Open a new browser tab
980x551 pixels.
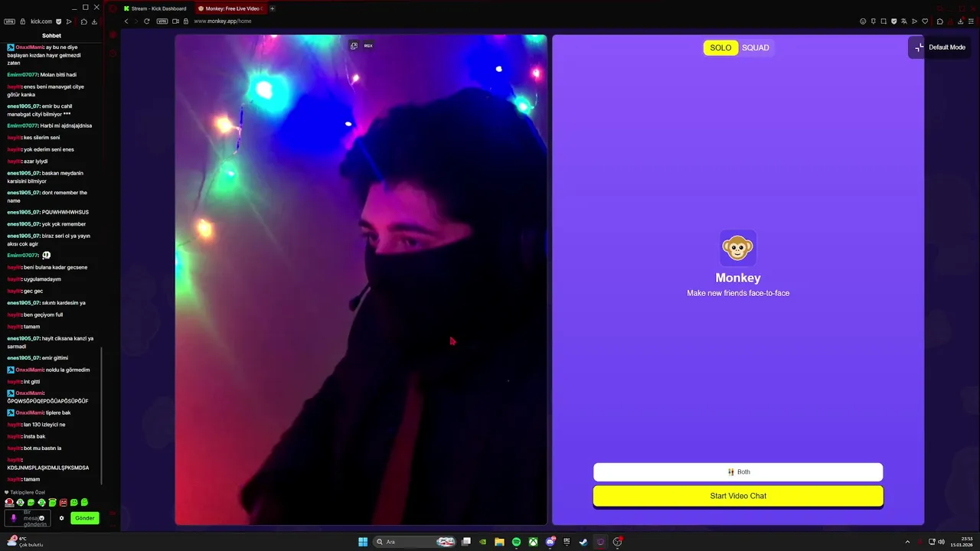tap(273, 8)
